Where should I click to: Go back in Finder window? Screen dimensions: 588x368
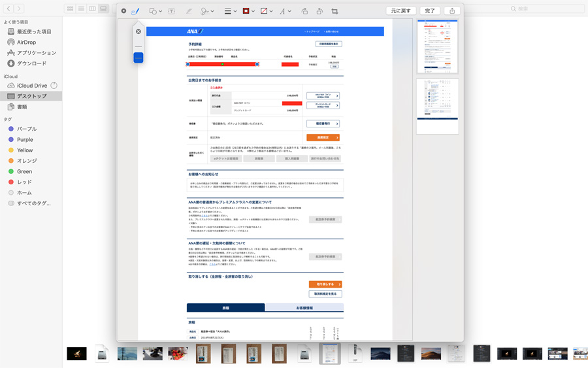[x=8, y=8]
